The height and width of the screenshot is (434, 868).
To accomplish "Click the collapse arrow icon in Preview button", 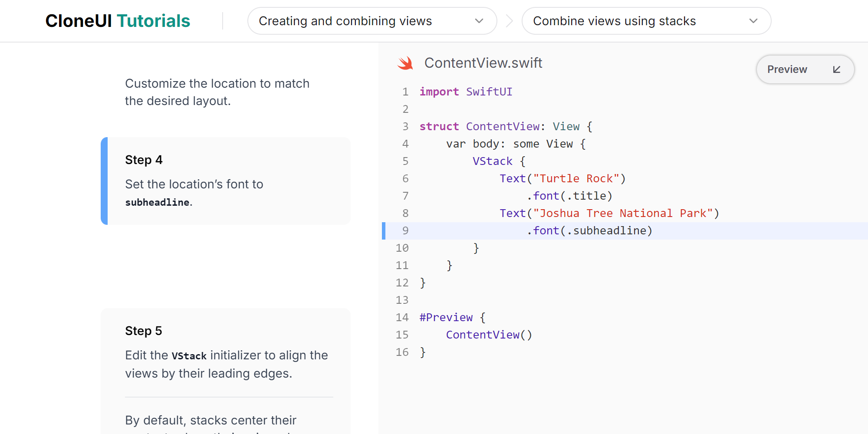I will pos(836,69).
